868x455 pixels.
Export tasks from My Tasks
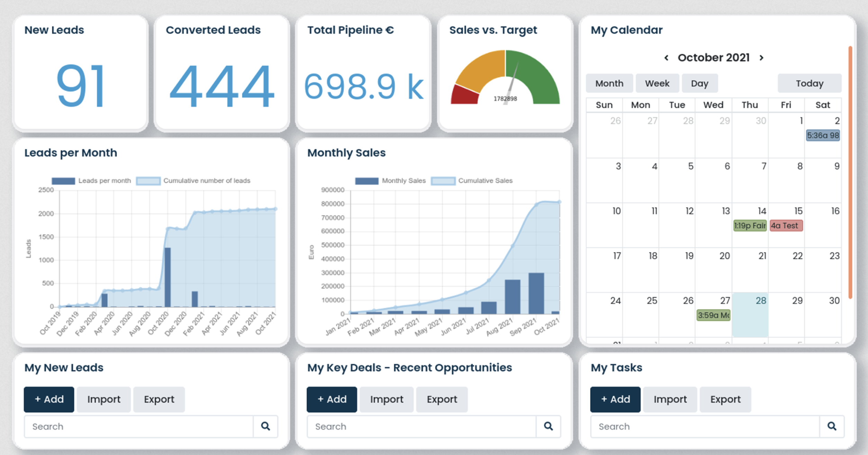pyautogui.click(x=725, y=399)
